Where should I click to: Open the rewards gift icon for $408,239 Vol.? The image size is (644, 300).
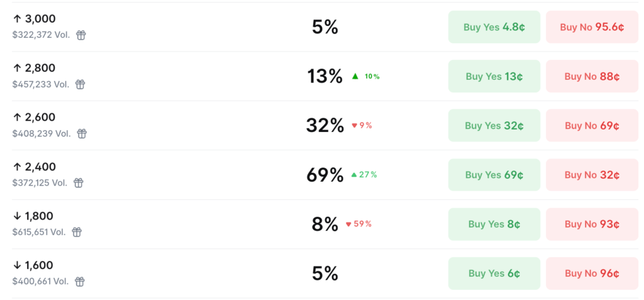pos(82,133)
